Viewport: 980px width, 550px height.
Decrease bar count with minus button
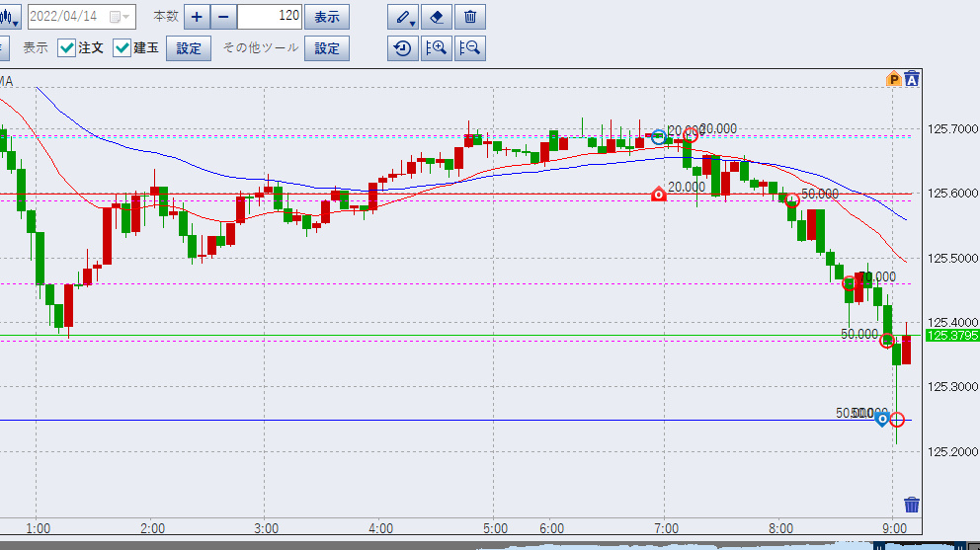223,17
